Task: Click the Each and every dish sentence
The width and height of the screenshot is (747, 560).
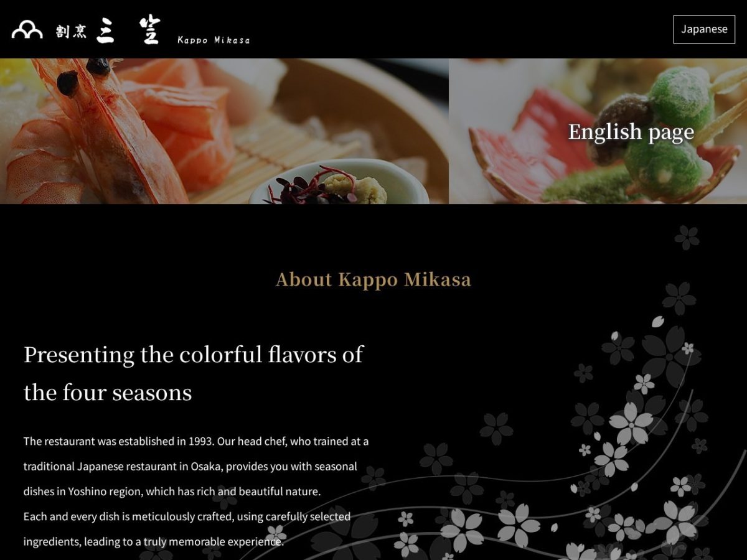Action: (x=187, y=529)
